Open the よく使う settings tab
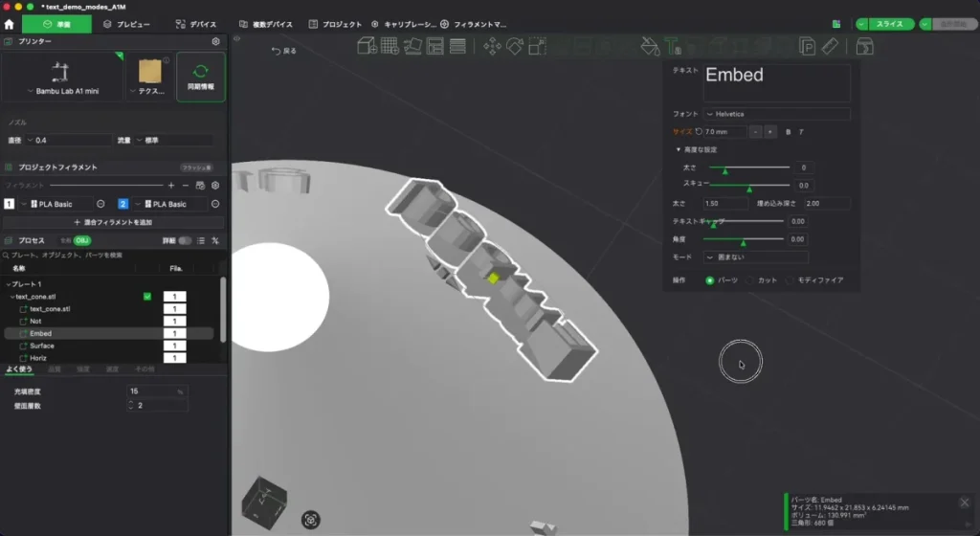 pyautogui.click(x=19, y=369)
